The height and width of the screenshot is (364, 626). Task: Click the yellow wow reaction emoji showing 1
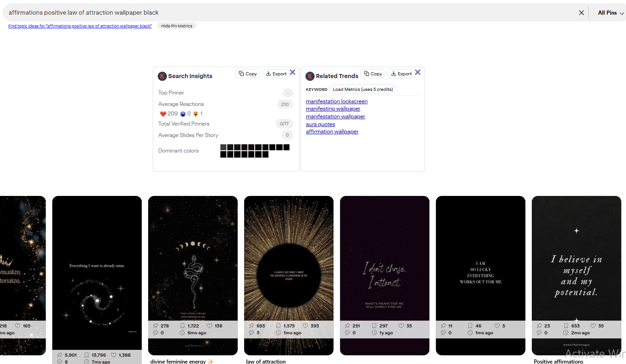click(x=196, y=114)
